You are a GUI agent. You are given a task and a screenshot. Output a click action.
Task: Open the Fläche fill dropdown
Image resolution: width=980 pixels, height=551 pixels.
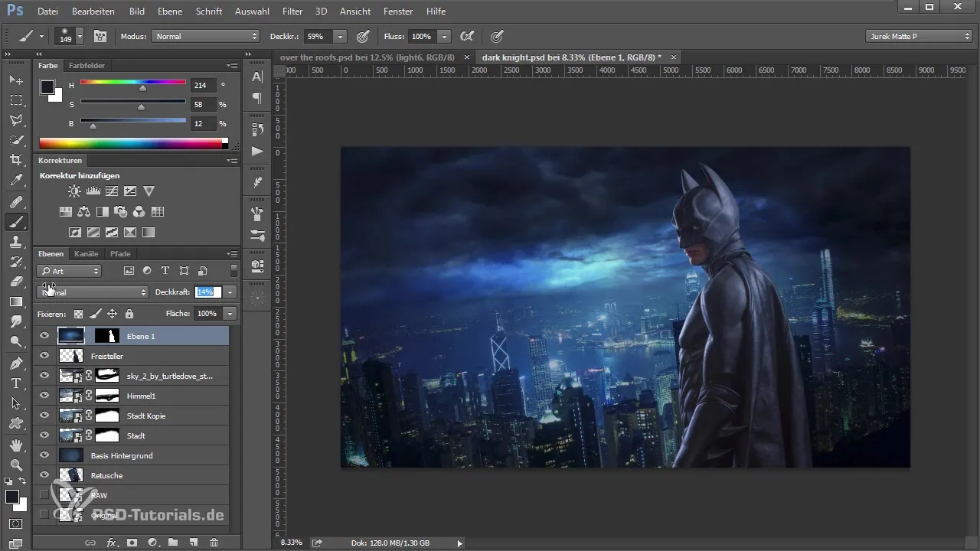point(230,314)
